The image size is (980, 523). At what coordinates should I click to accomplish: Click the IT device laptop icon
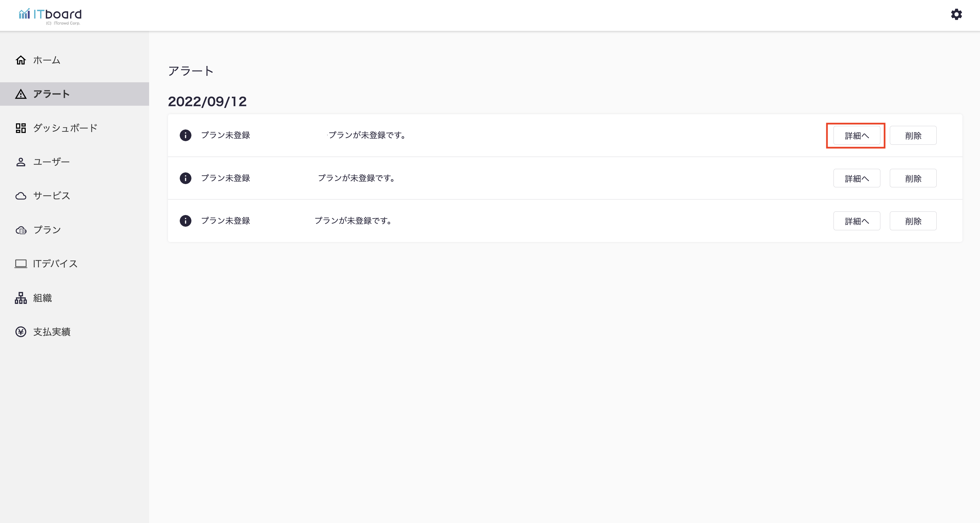click(21, 264)
